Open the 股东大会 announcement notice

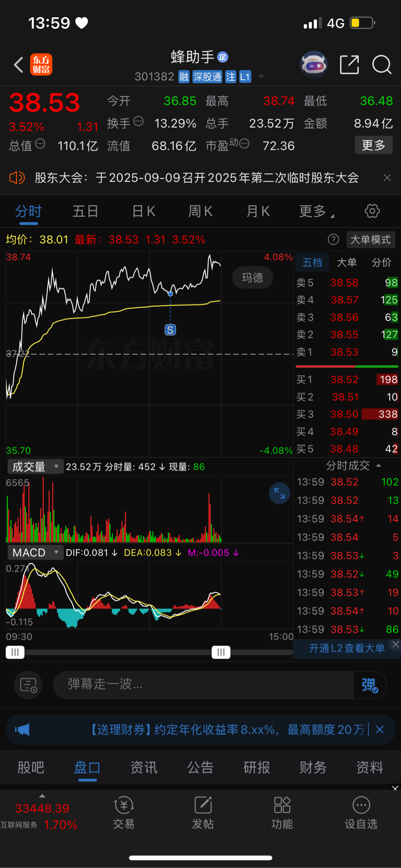[197, 178]
